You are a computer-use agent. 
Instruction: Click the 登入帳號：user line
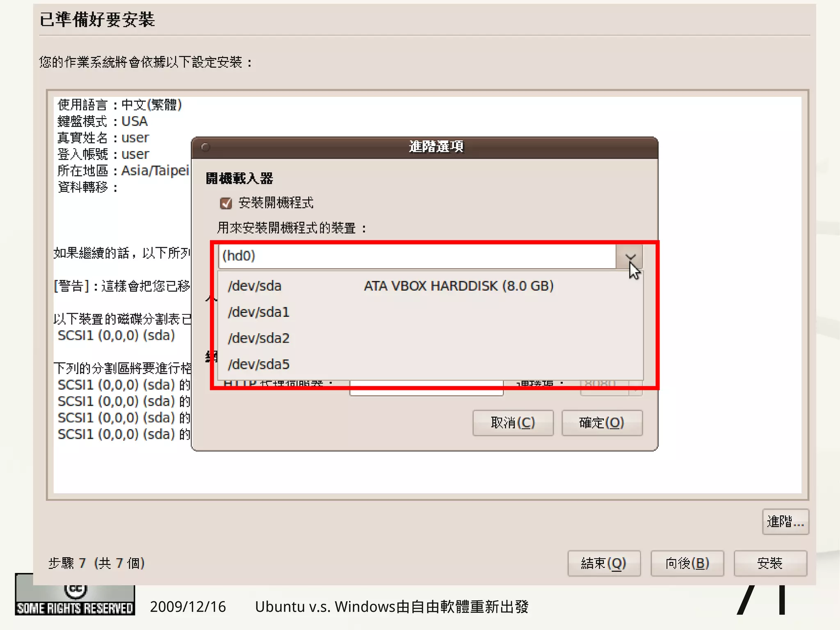(x=103, y=154)
